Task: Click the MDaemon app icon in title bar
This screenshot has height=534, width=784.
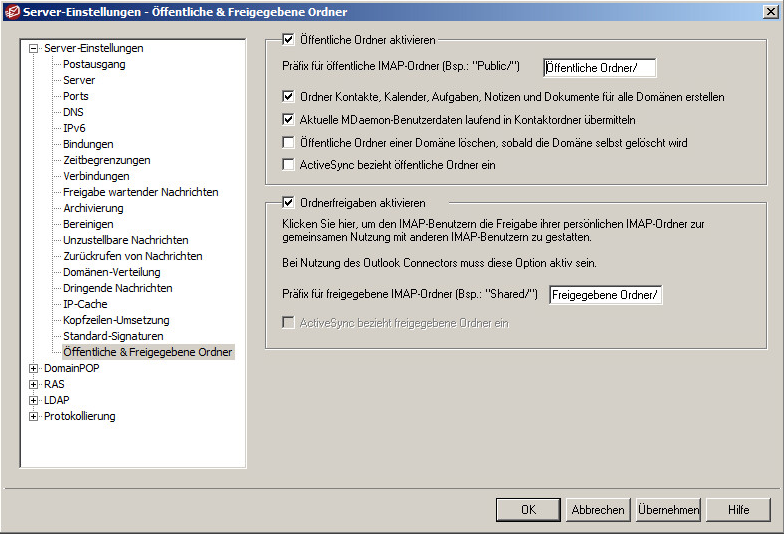Action: pyautogui.click(x=11, y=11)
